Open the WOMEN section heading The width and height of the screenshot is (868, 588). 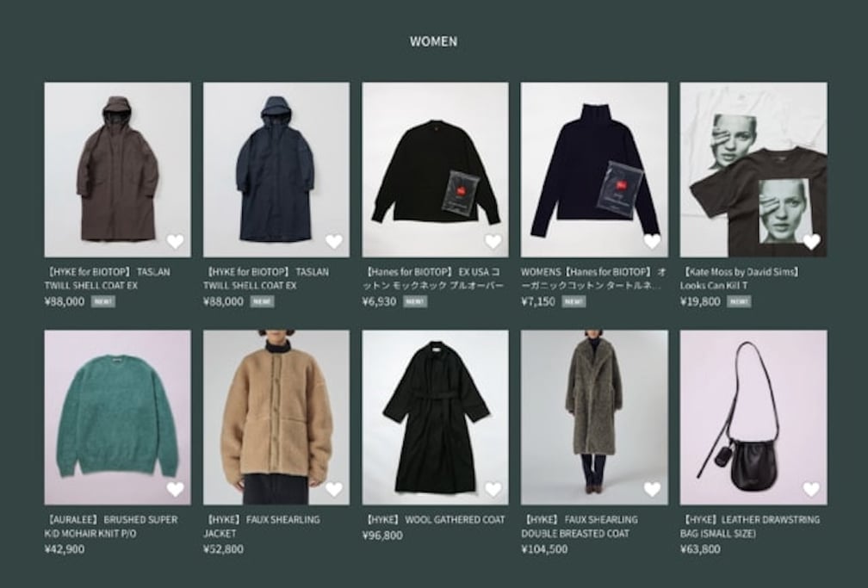[x=433, y=41]
